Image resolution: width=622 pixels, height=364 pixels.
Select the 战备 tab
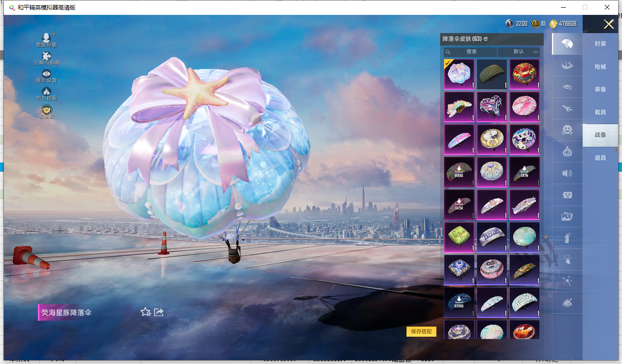pos(600,135)
